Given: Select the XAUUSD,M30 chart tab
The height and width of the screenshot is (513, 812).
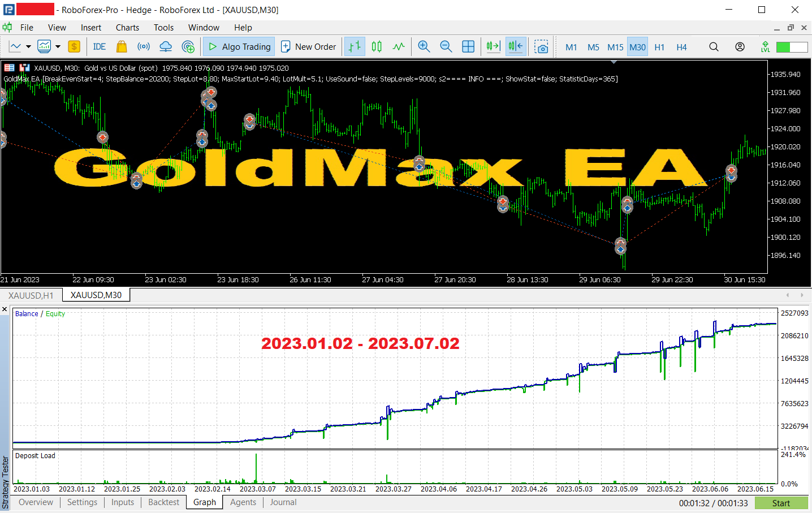Looking at the screenshot, I should (96, 295).
